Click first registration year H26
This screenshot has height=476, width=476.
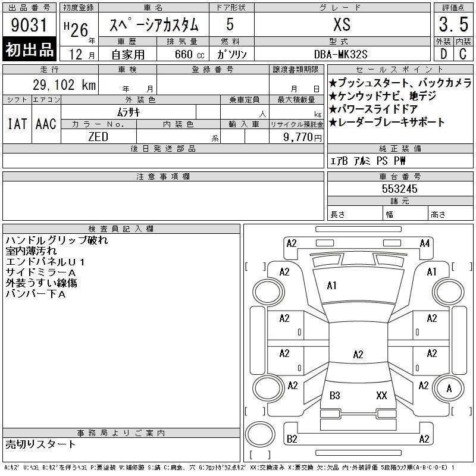[76, 30]
